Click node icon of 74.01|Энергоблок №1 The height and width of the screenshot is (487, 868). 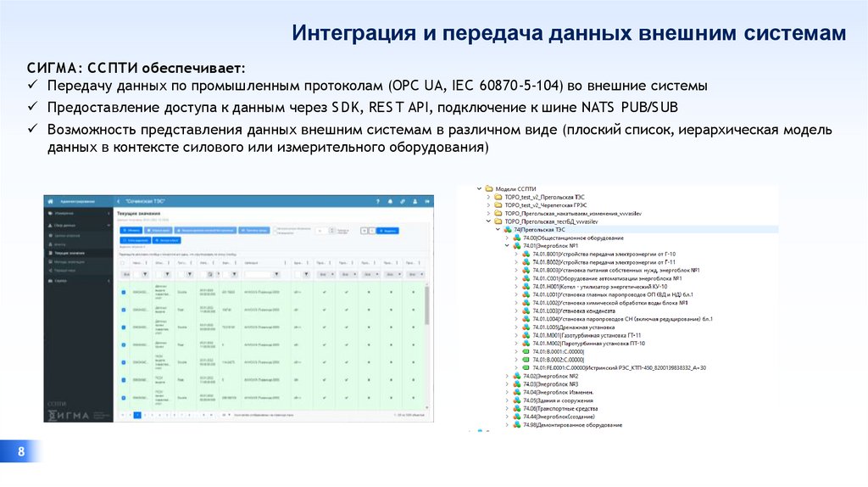point(517,246)
